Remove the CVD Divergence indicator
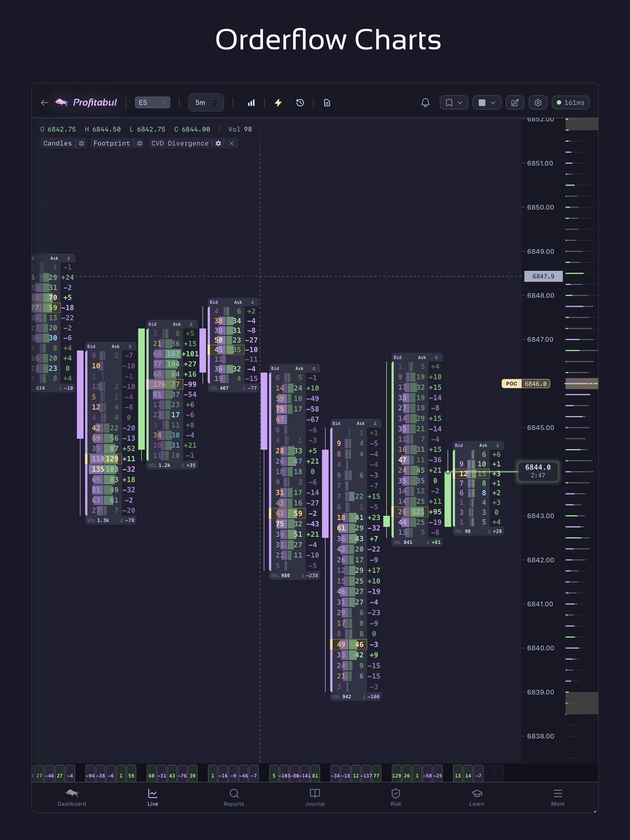630x840 pixels. tap(231, 143)
